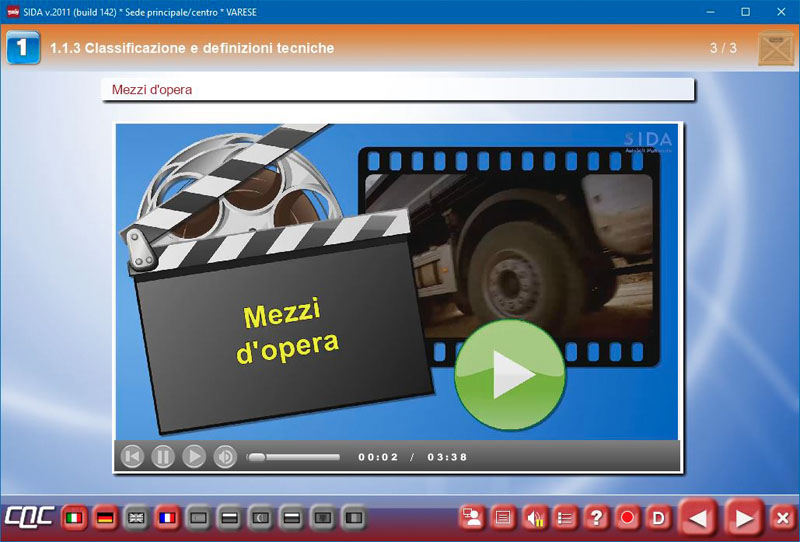The height and width of the screenshot is (542, 800).
Task: Toggle the video player volume speaker
Action: (225, 457)
